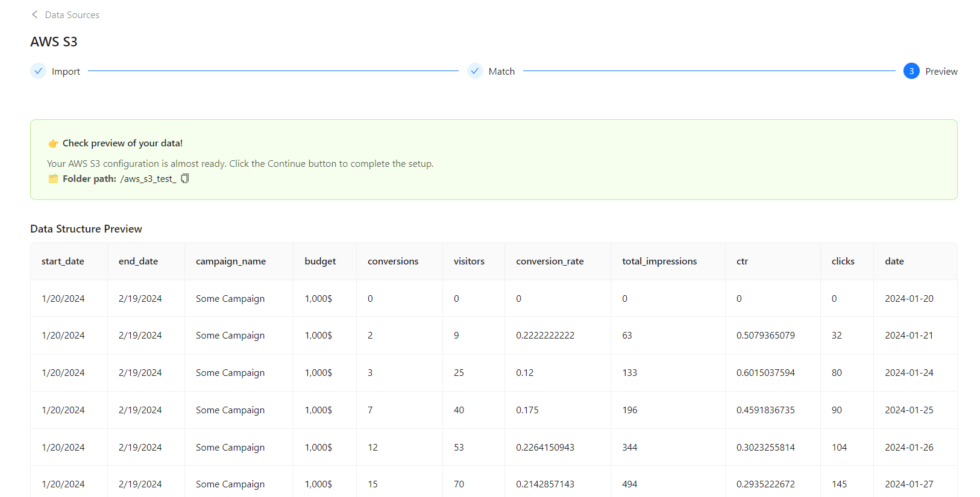The width and height of the screenshot is (980, 497).
Task: Click clicks value 90
Action: (837, 410)
